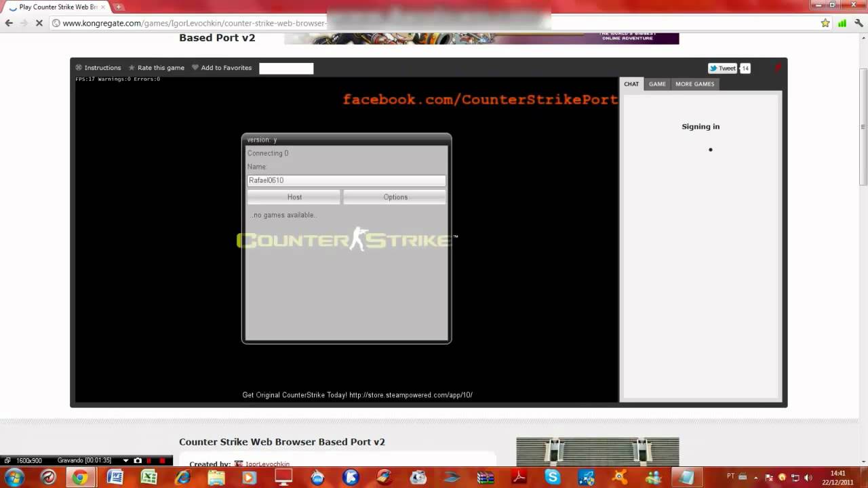Click the FPS warnings errors status line
The image size is (868, 488).
(117, 79)
